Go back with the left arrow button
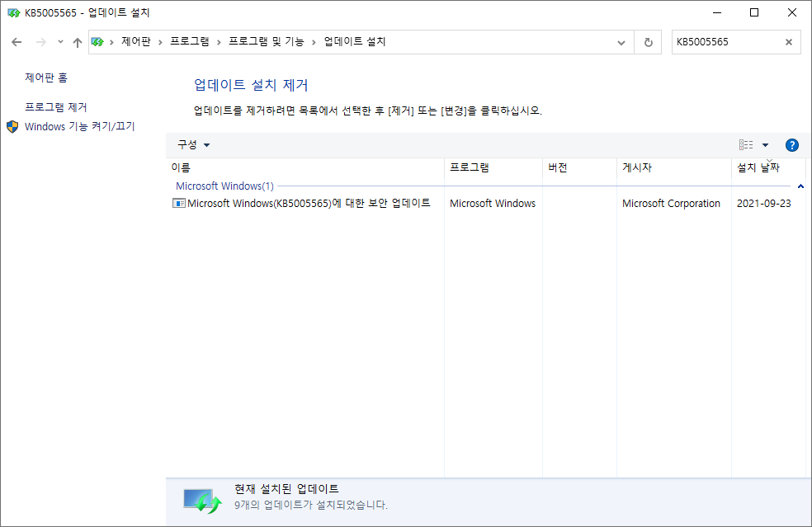The height and width of the screenshot is (527, 812). coord(17,42)
